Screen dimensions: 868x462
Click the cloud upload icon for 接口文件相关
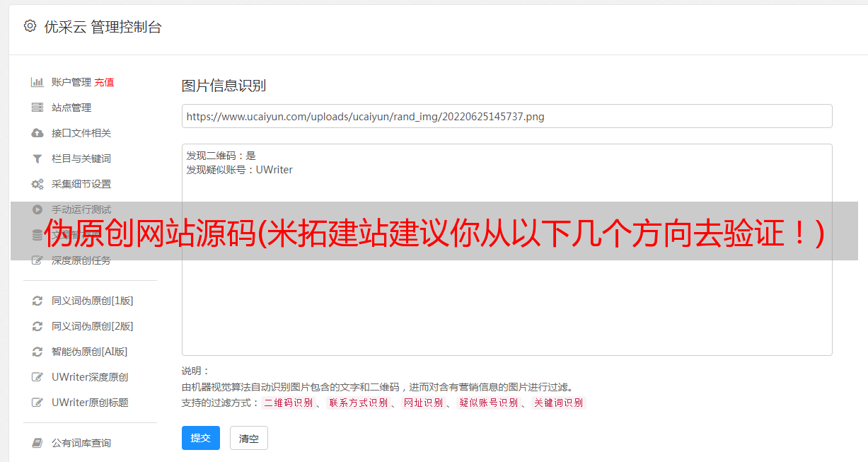coord(37,133)
